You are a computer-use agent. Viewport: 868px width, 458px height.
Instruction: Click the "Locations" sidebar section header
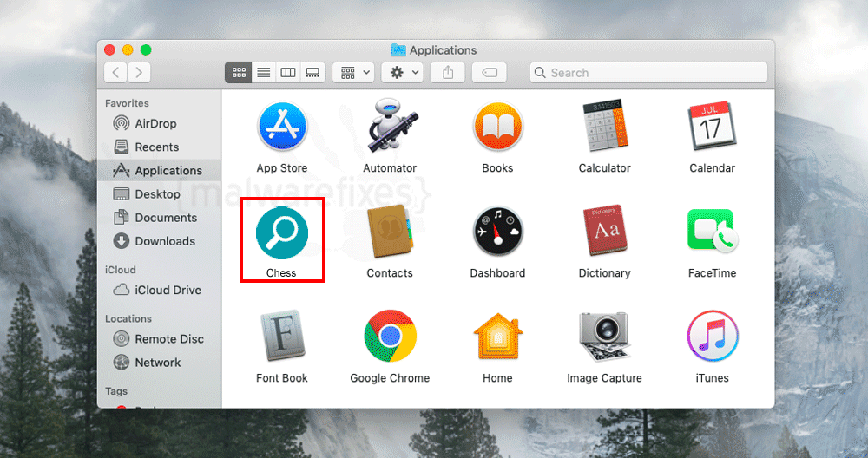click(x=128, y=318)
